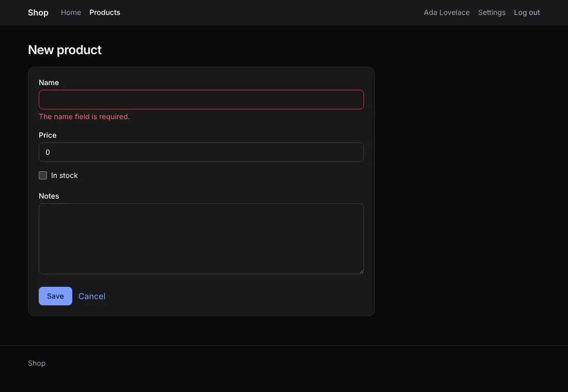Click the "The name field is required." error
This screenshot has height=392, width=568.
tap(84, 117)
